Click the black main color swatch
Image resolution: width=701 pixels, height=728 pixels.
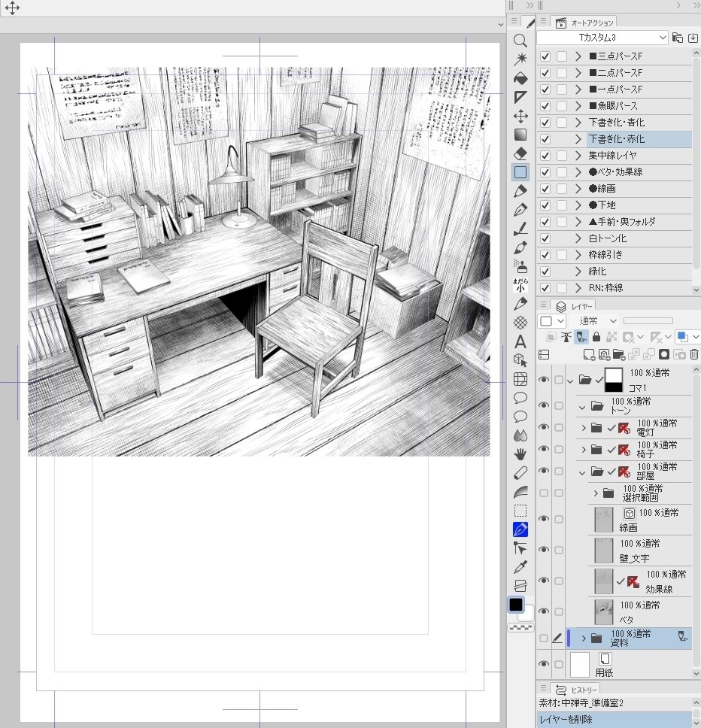pos(516,605)
